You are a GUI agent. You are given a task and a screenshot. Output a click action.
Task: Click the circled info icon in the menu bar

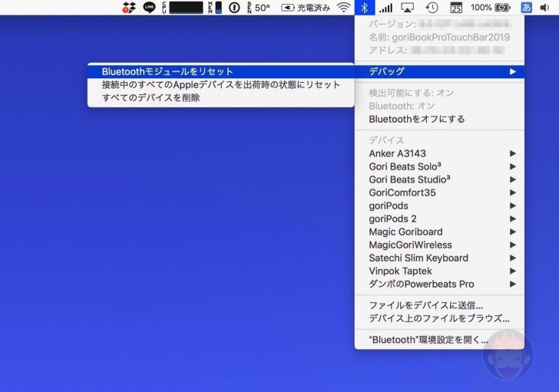pyautogui.click(x=234, y=8)
